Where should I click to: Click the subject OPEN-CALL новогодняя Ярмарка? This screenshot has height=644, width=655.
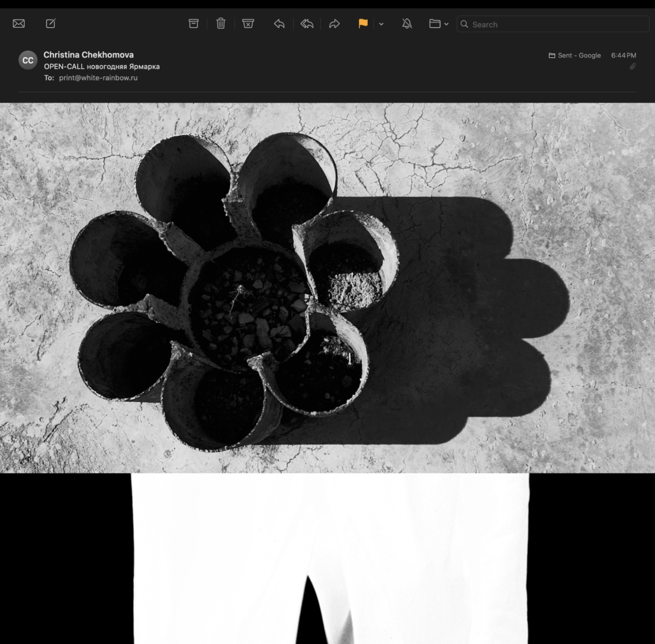102,66
